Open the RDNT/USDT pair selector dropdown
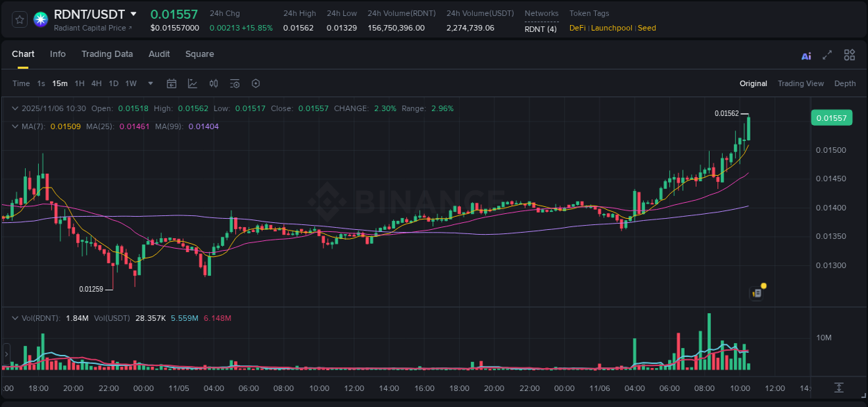868x407 pixels. click(135, 14)
